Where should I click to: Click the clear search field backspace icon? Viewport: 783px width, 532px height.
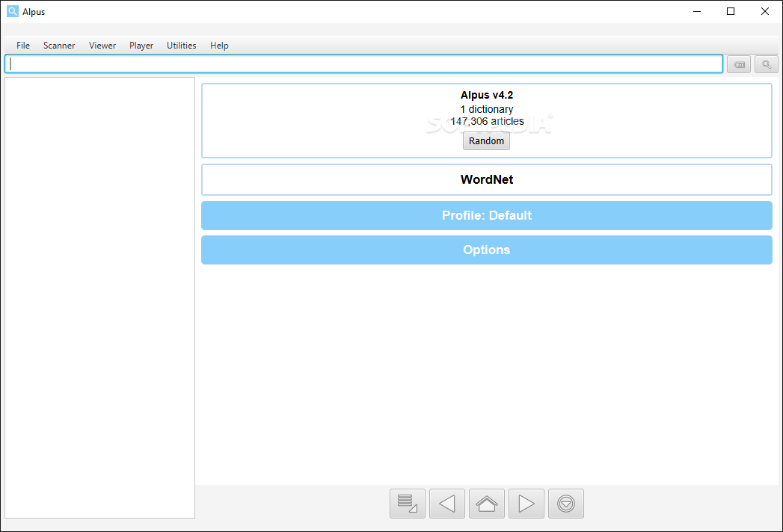coord(739,64)
